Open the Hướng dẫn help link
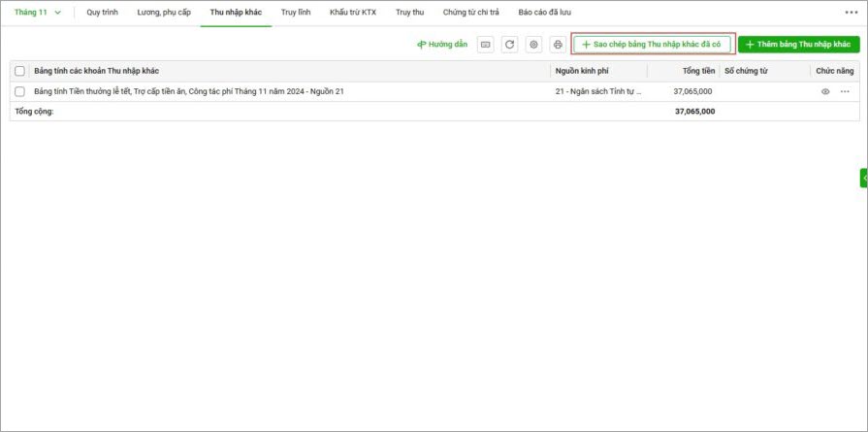 click(x=442, y=45)
